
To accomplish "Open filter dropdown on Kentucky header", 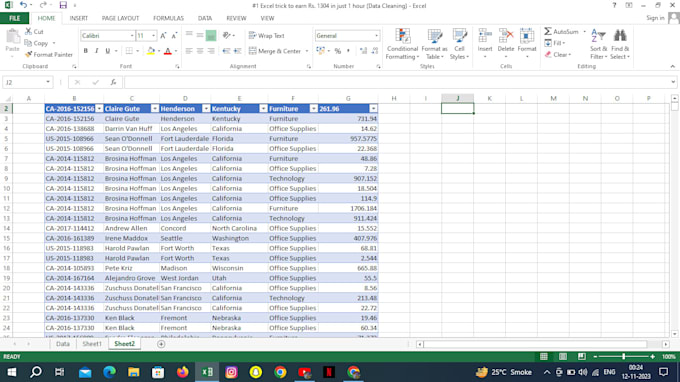I will point(263,108).
